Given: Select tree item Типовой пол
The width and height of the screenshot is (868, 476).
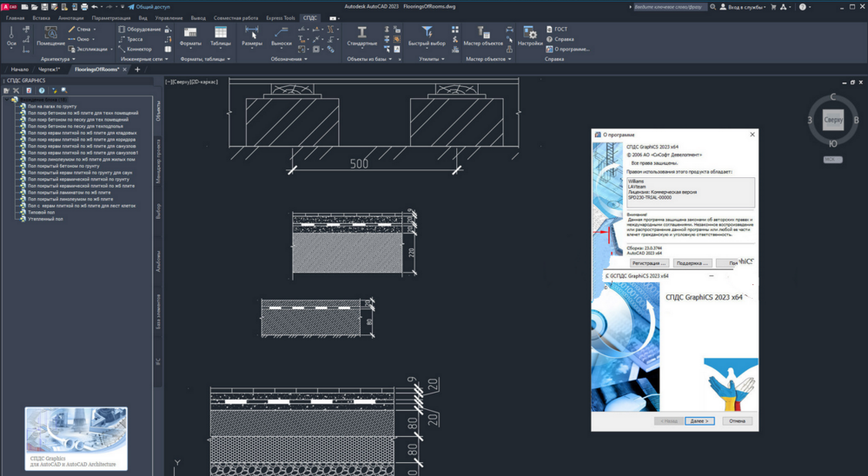Looking at the screenshot, I should tap(41, 212).
